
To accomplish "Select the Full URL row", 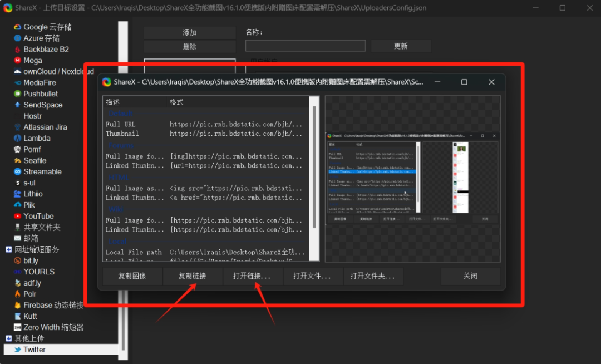I will point(206,124).
